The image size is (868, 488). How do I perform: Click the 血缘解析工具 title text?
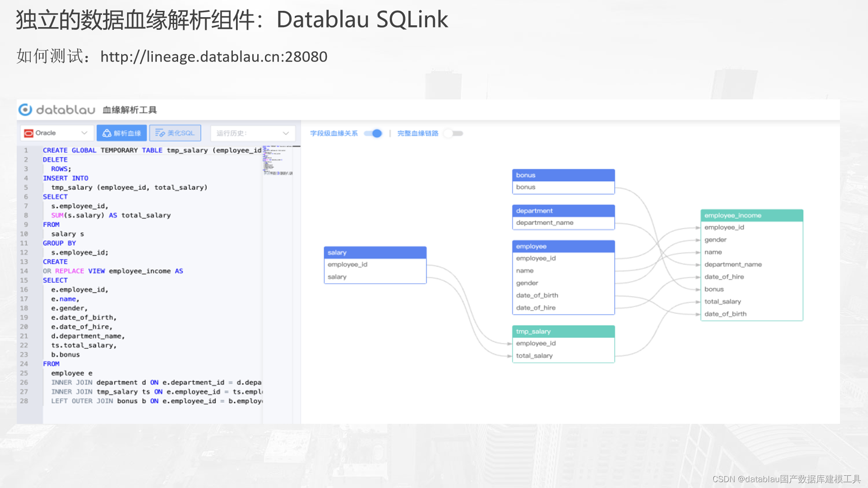tap(130, 110)
